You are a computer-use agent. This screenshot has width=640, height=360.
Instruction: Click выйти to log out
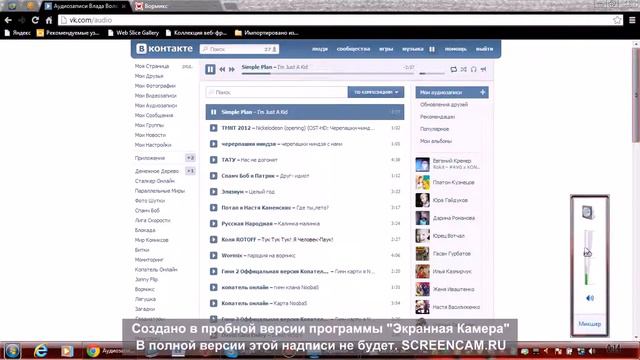[x=484, y=49]
